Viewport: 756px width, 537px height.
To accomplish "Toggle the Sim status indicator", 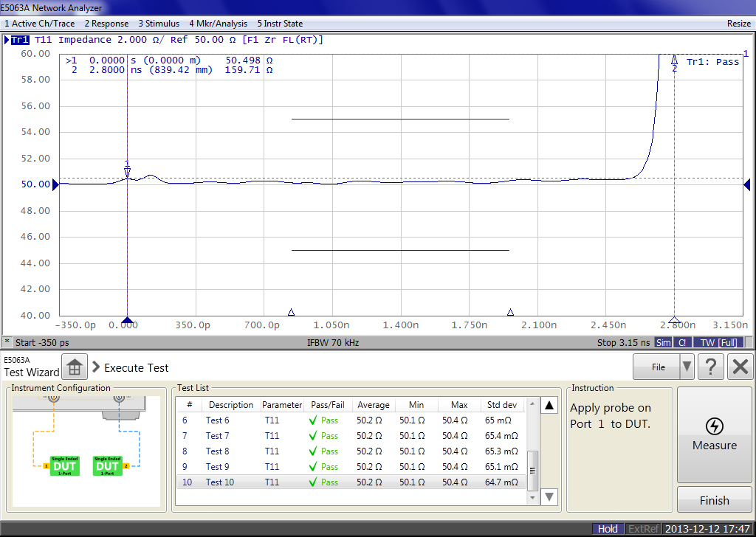I will 664,343.
